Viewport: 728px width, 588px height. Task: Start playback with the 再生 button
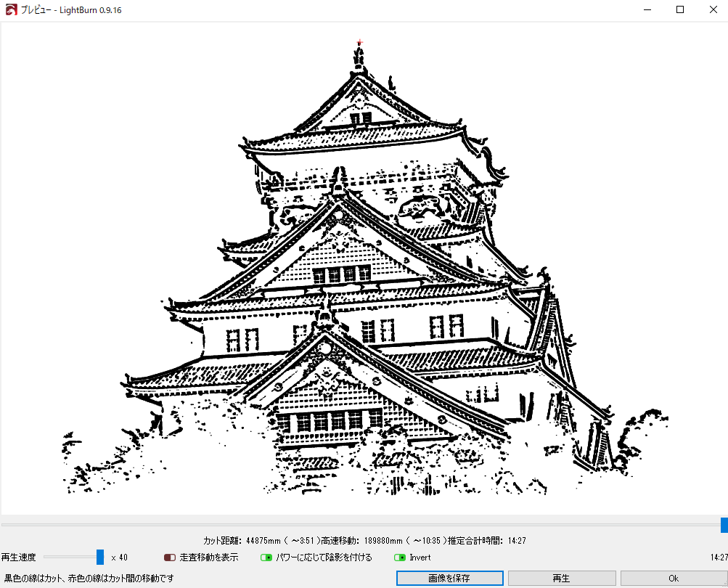[562, 579]
